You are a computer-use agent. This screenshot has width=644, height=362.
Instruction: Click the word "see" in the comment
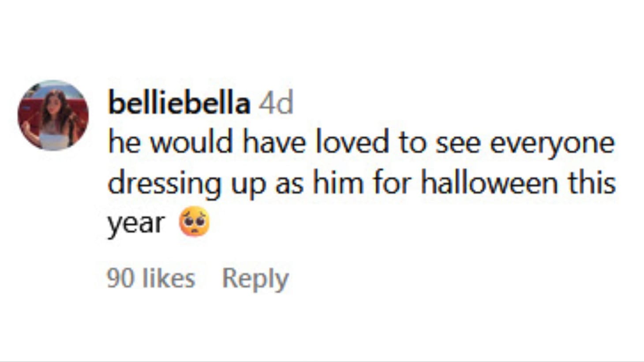pos(457,143)
